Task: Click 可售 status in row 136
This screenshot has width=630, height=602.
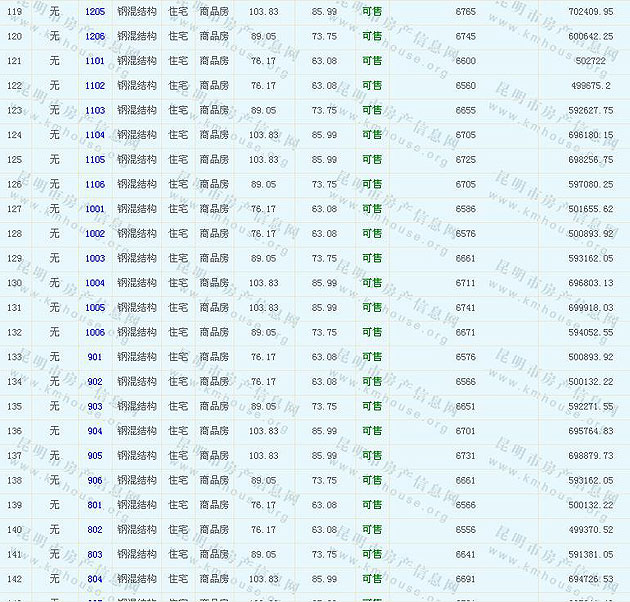Action: pyautogui.click(x=372, y=431)
